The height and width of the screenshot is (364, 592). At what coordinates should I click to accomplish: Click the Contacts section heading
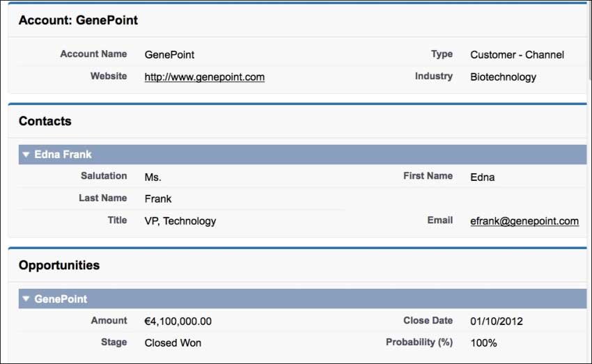(45, 121)
